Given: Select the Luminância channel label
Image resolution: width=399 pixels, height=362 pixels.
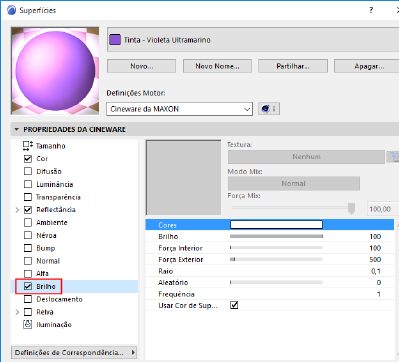Looking at the screenshot, I should coord(55,184).
